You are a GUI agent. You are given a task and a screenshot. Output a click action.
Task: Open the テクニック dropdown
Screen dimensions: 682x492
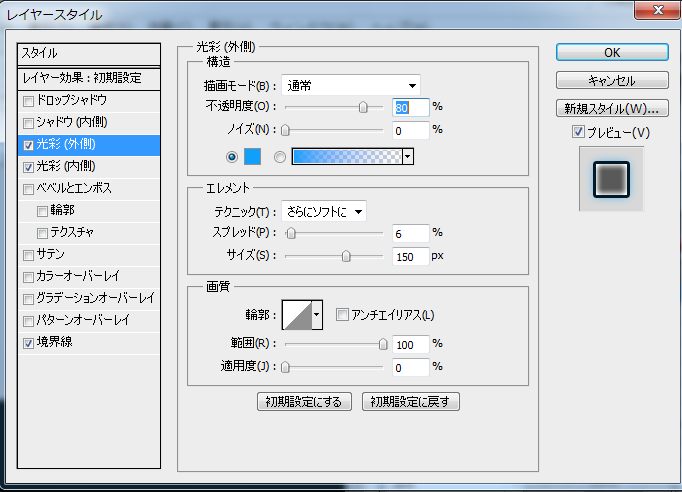pyautogui.click(x=323, y=210)
